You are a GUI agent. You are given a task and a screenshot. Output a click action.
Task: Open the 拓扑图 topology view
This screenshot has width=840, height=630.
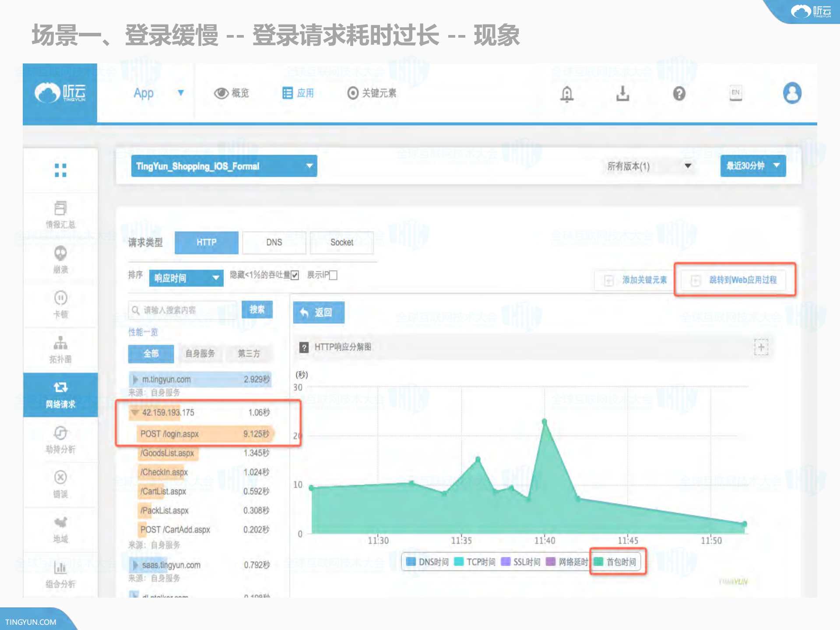60,349
